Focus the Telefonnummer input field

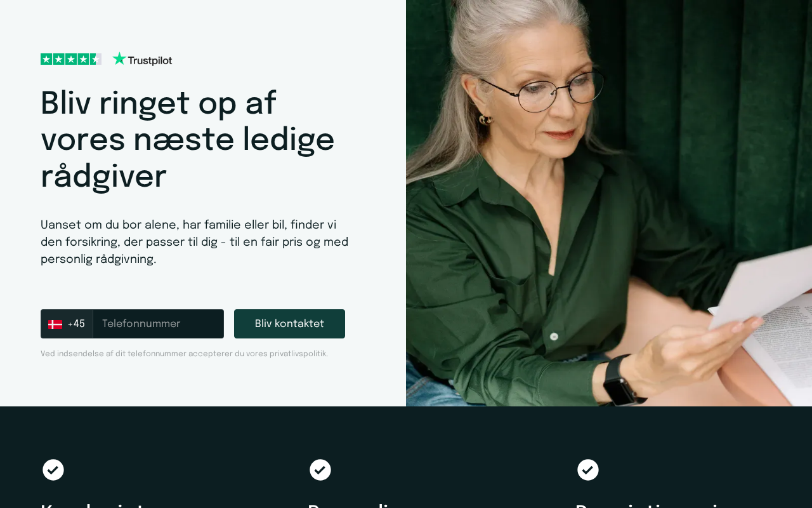click(x=159, y=324)
